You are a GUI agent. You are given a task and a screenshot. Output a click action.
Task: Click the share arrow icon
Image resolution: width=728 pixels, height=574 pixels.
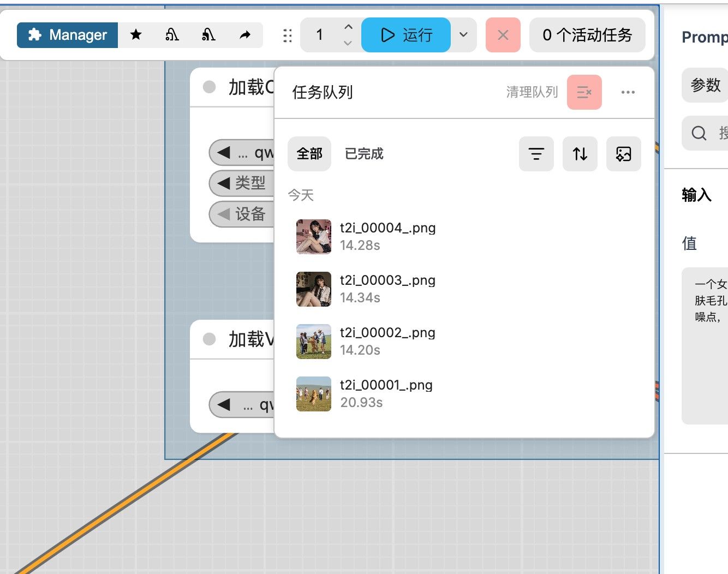[245, 35]
